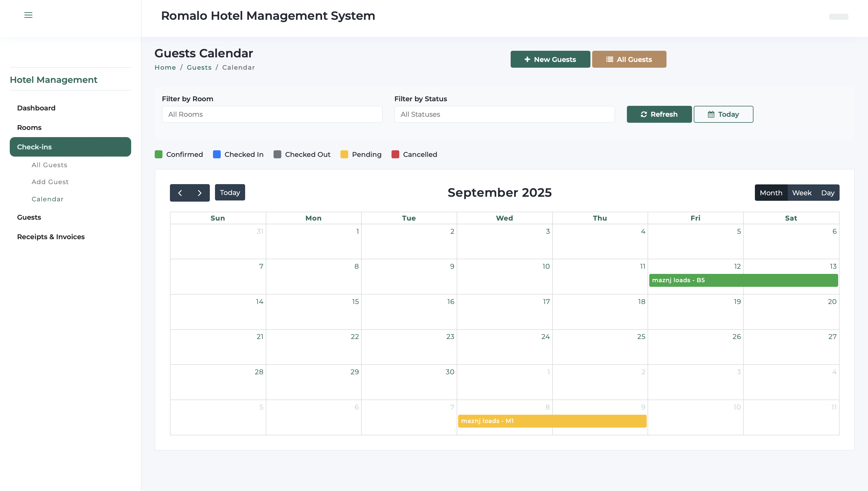Click the green Confirmed legend swatch
868x491 pixels.
159,155
